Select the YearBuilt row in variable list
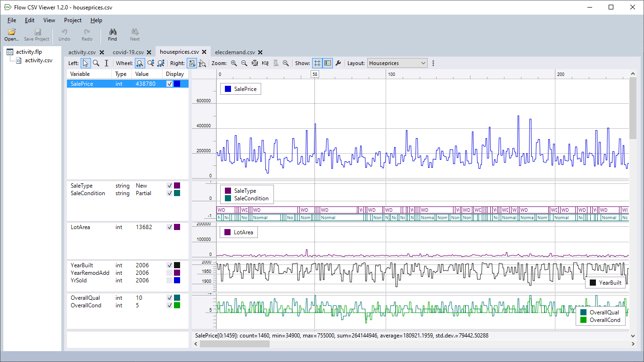The width and height of the screenshot is (644, 362). 127,265
